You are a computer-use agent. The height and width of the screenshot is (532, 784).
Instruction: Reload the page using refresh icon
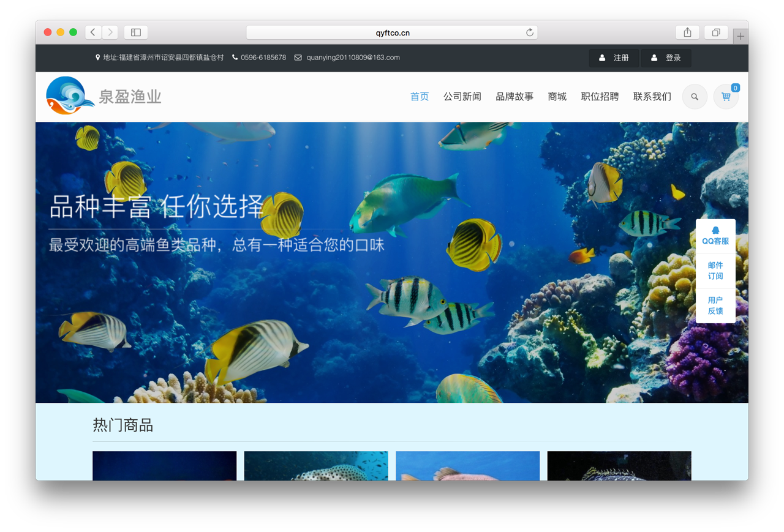tap(530, 32)
